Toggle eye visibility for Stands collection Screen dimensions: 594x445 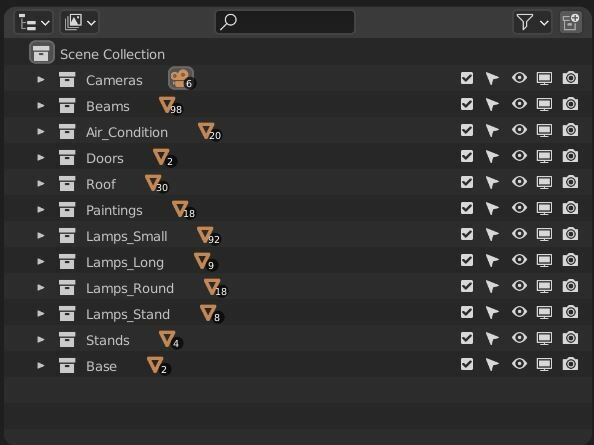point(519,338)
